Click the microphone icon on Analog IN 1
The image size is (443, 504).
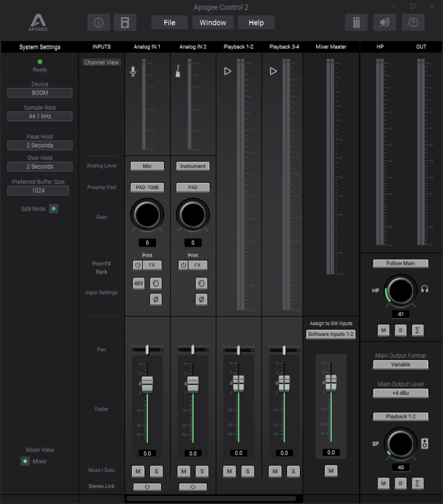click(x=133, y=71)
